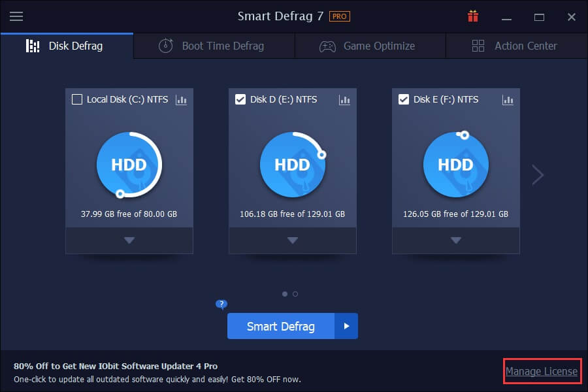This screenshot has width=588, height=392.
Task: Expand options below Disk D (E:) card
Action: point(293,240)
